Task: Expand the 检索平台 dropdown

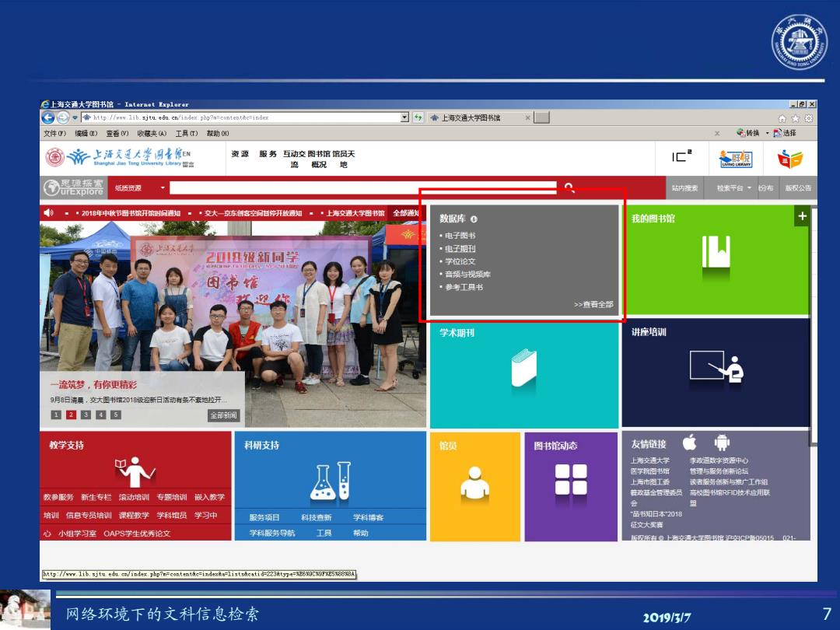Action: (x=749, y=188)
